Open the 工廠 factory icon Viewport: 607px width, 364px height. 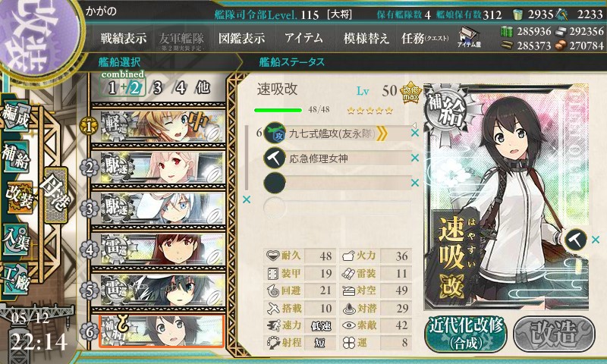point(16,278)
